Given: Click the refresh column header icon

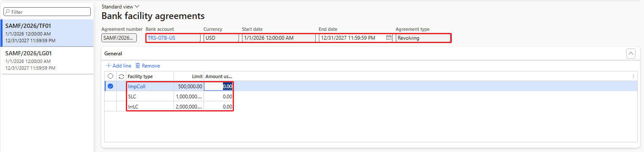Looking at the screenshot, I should point(122,76).
